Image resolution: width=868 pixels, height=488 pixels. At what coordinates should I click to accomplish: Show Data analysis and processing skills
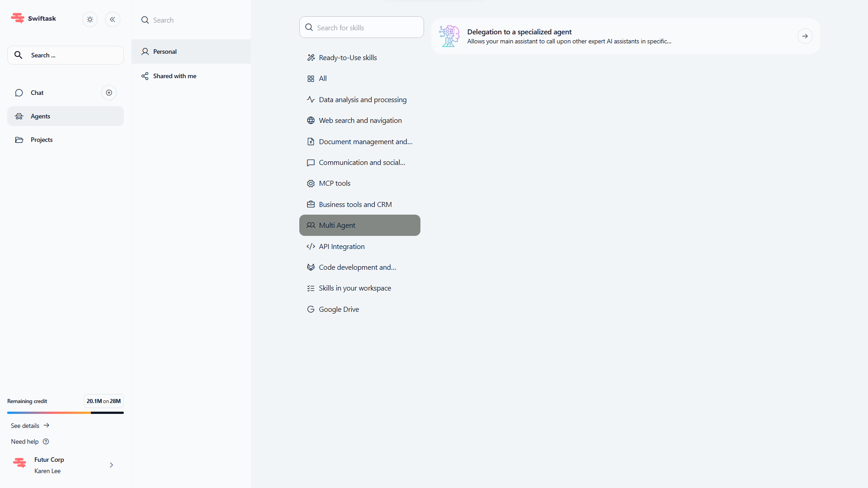[x=363, y=99]
